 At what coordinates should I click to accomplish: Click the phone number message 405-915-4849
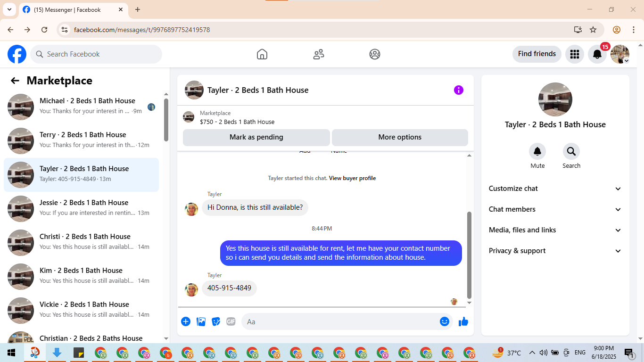click(x=229, y=288)
